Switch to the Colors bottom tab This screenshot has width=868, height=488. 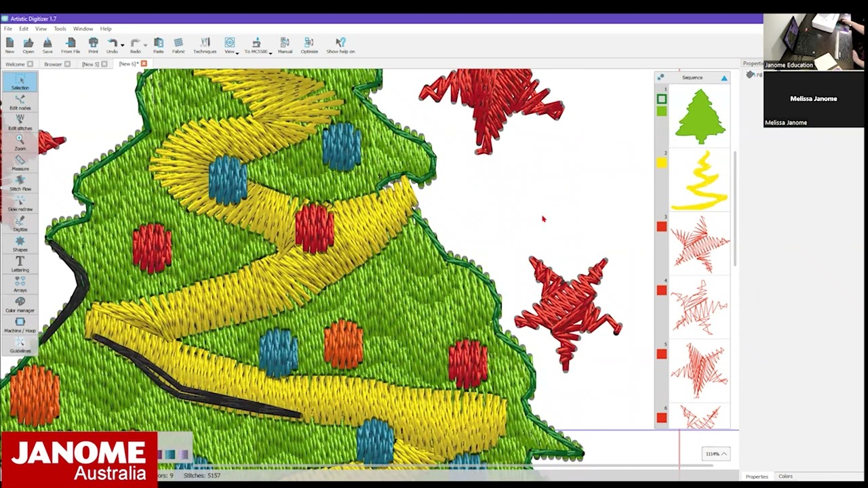tap(785, 476)
